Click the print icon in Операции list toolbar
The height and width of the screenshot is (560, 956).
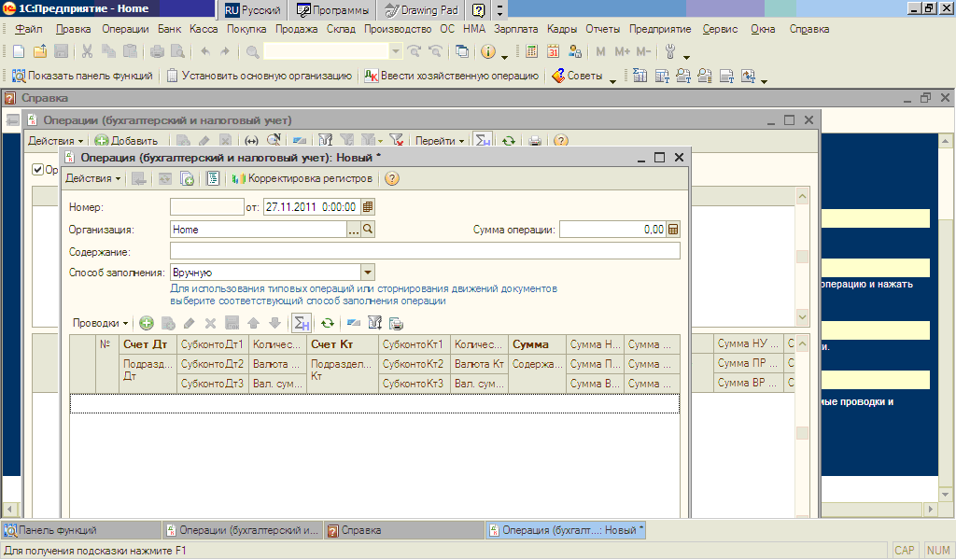(x=535, y=141)
